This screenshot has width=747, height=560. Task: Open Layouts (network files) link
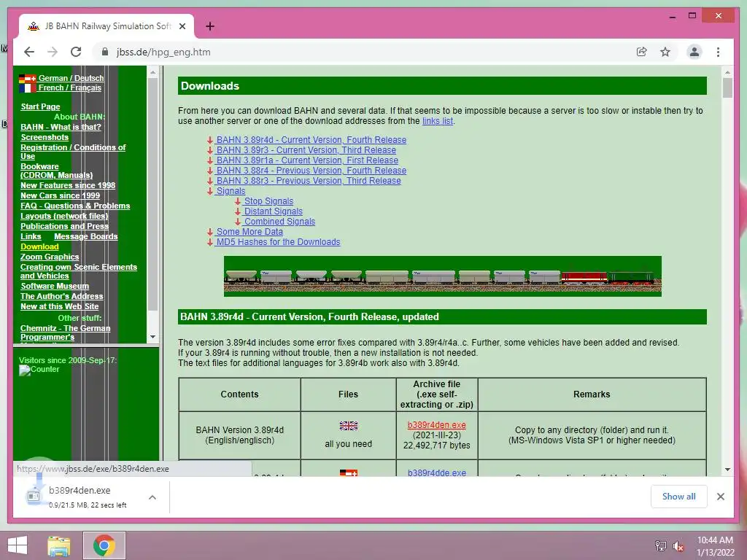(64, 216)
